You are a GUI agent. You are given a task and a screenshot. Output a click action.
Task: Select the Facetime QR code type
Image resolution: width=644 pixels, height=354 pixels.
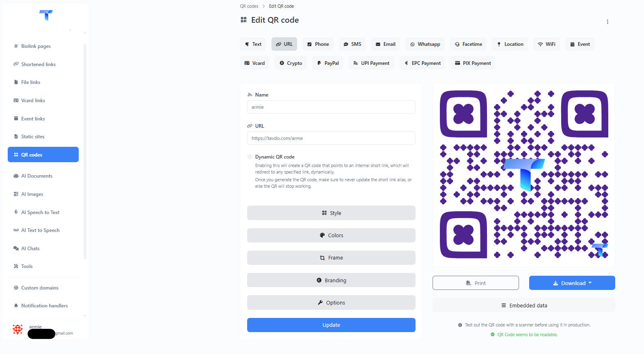click(468, 44)
